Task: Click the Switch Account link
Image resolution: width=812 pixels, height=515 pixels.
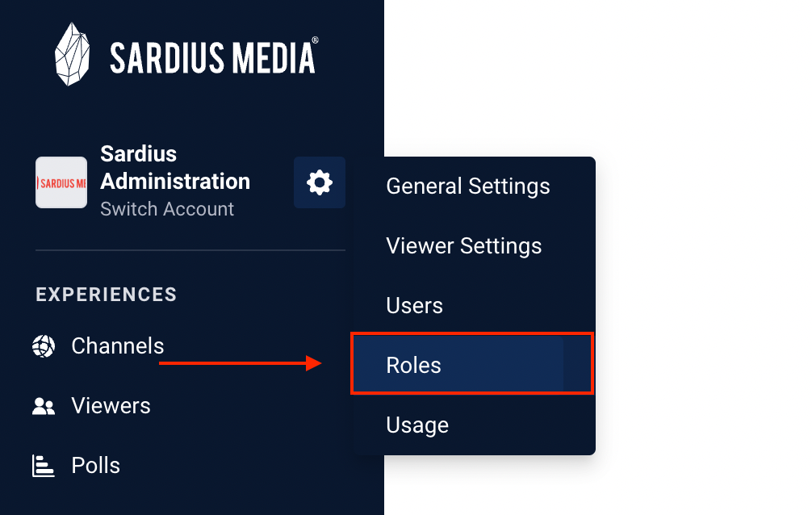Action: pos(167,209)
